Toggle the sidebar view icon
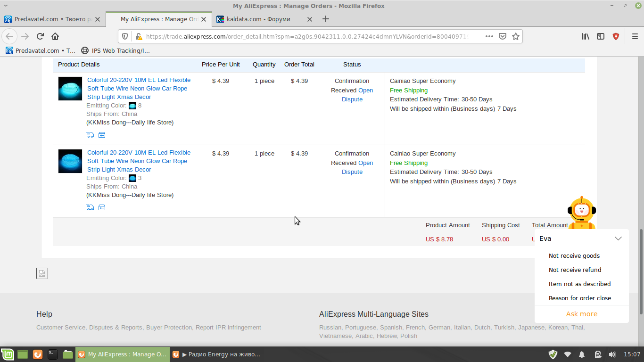 click(x=601, y=36)
